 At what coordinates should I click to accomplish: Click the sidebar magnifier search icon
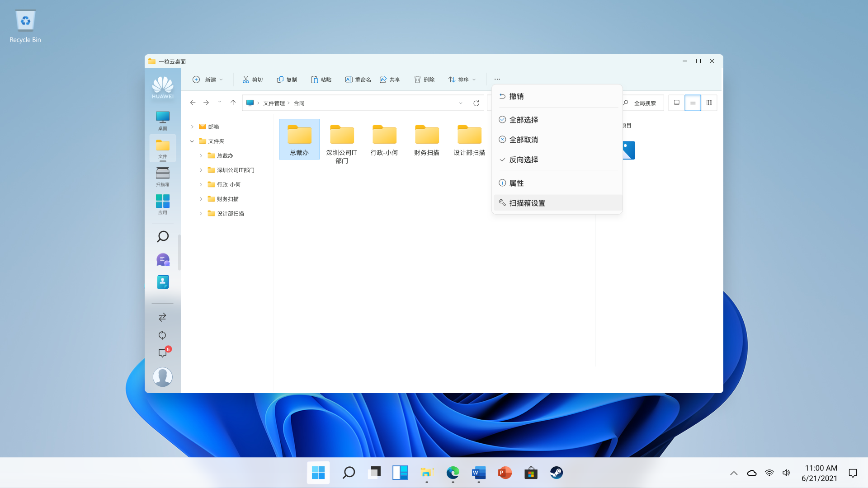pyautogui.click(x=162, y=236)
